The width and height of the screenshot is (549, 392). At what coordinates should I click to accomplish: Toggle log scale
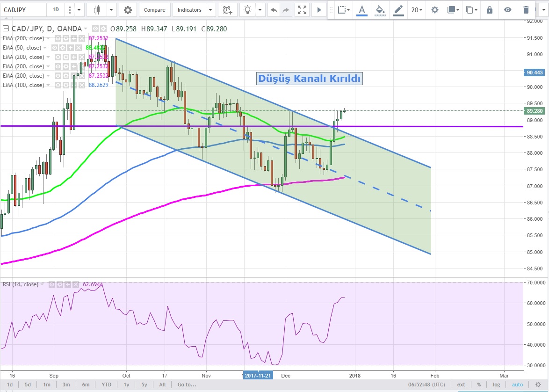click(496, 385)
